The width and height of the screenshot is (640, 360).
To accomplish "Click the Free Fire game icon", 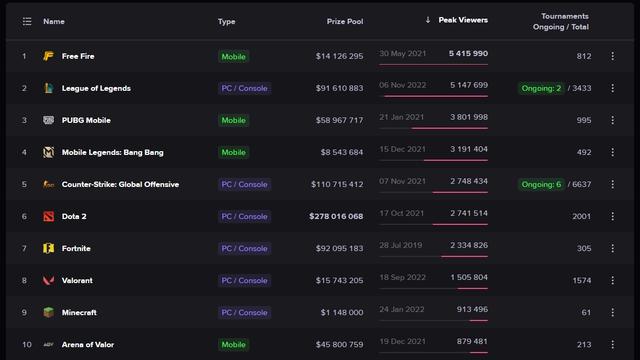I will click(48, 56).
